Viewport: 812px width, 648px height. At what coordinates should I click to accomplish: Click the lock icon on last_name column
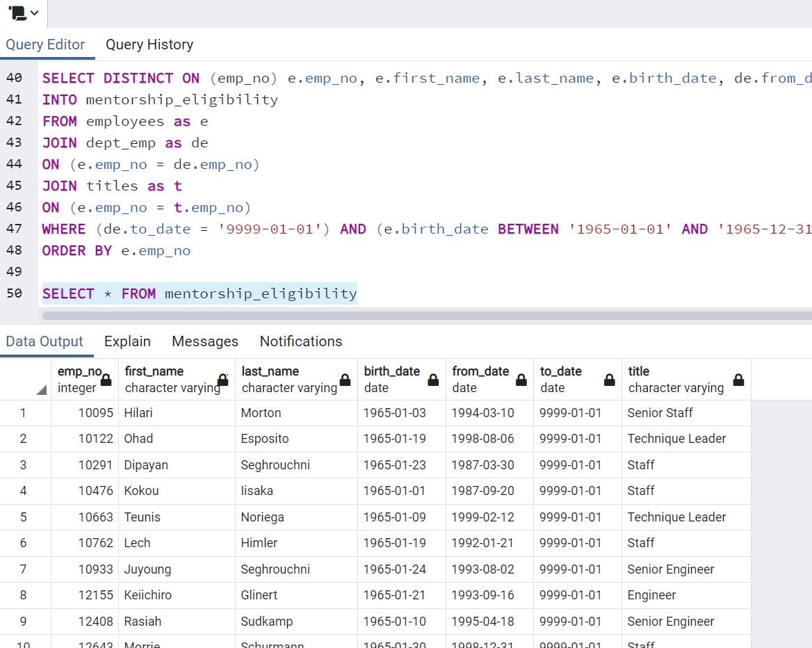point(345,381)
